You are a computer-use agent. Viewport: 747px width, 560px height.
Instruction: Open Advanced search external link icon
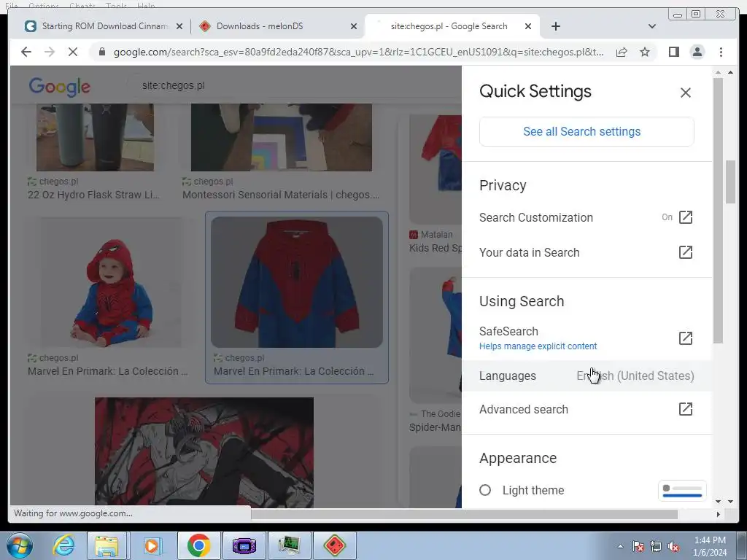pyautogui.click(x=685, y=409)
